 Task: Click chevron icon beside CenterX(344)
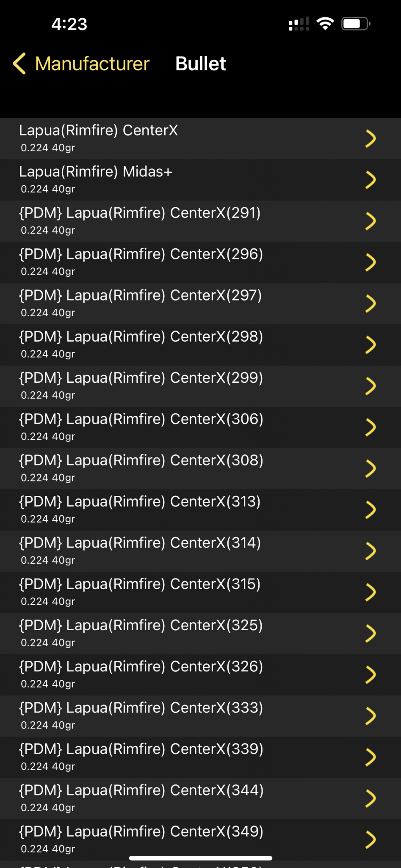point(370,798)
